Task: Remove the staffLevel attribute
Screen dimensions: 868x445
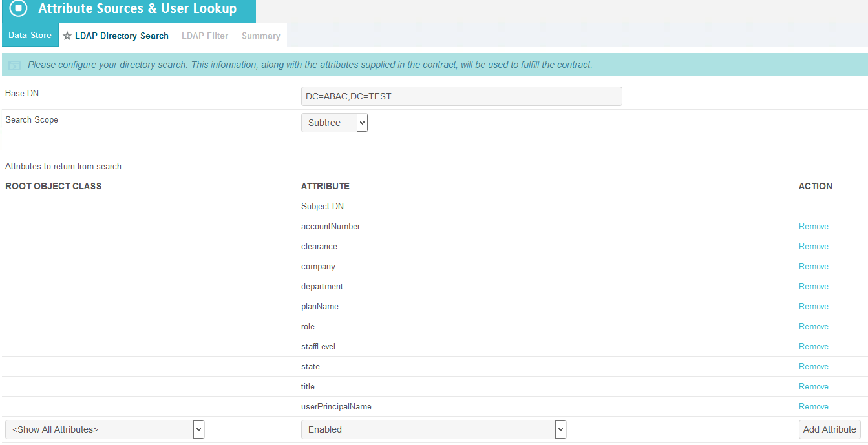Action: point(814,347)
